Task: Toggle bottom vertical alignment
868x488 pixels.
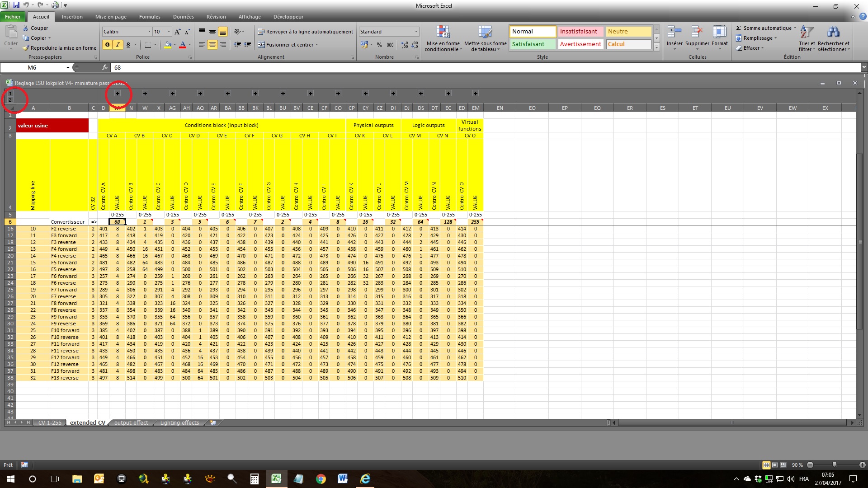Action: tap(223, 32)
